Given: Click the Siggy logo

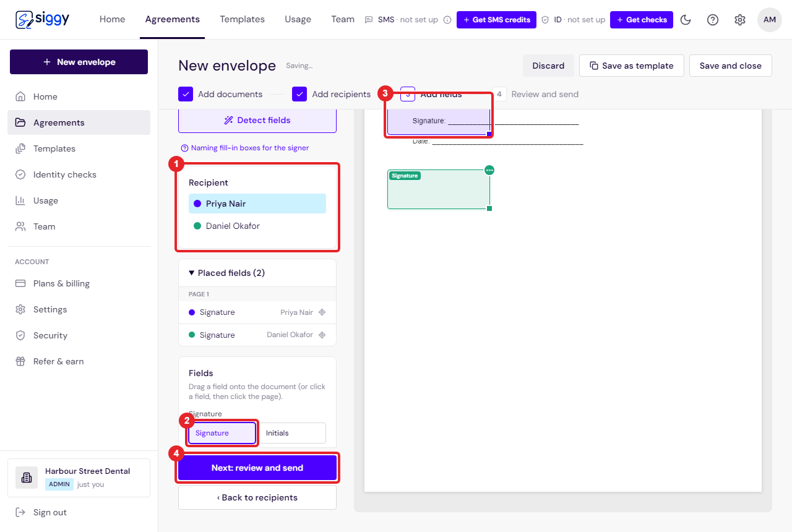Looking at the screenshot, I should pyautogui.click(x=42, y=19).
